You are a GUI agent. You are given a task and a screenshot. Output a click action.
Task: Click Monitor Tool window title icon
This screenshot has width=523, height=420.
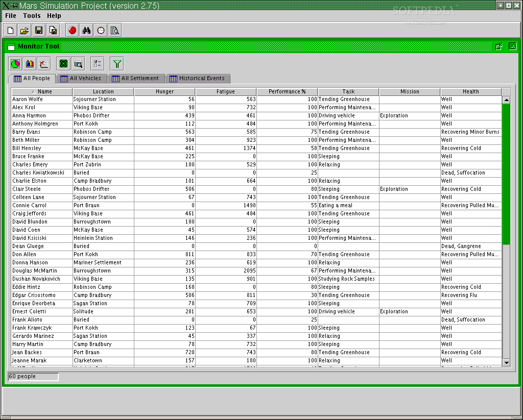pos(11,46)
